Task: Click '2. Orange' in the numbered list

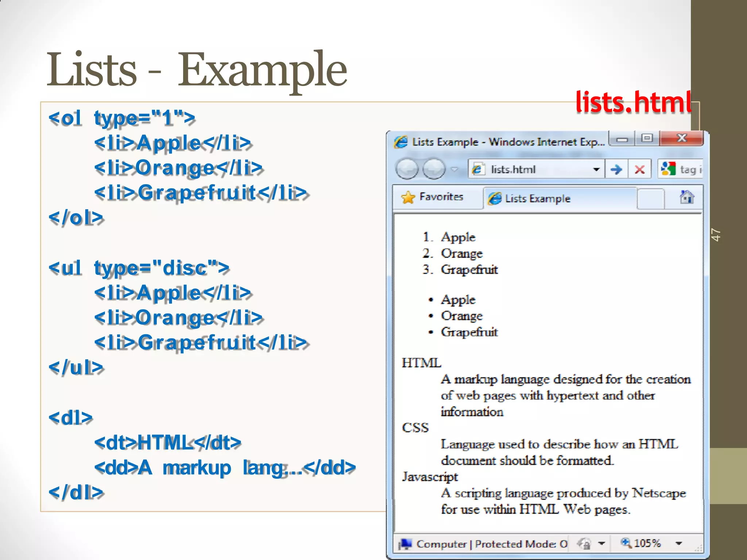Action: (x=453, y=253)
